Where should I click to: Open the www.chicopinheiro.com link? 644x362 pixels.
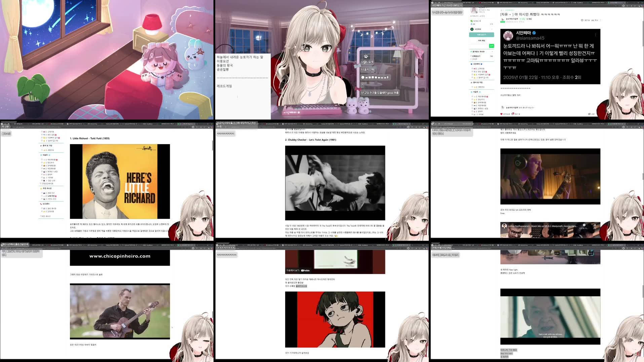click(x=120, y=256)
